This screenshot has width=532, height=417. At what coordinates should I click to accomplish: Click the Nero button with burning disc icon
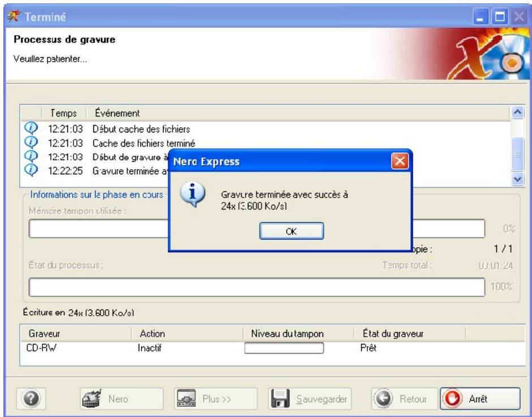pos(122,399)
